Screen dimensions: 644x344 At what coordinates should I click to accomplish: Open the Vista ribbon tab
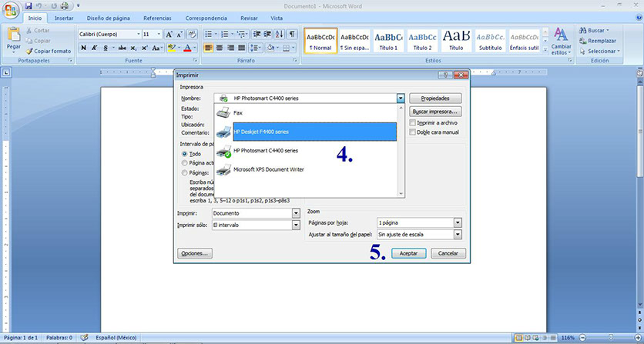[277, 18]
